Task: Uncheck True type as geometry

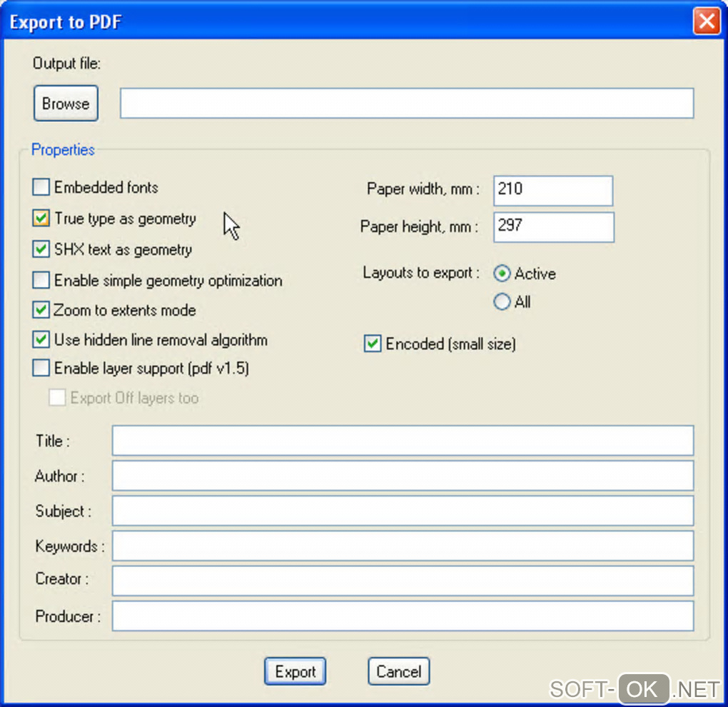Action: coord(41,219)
